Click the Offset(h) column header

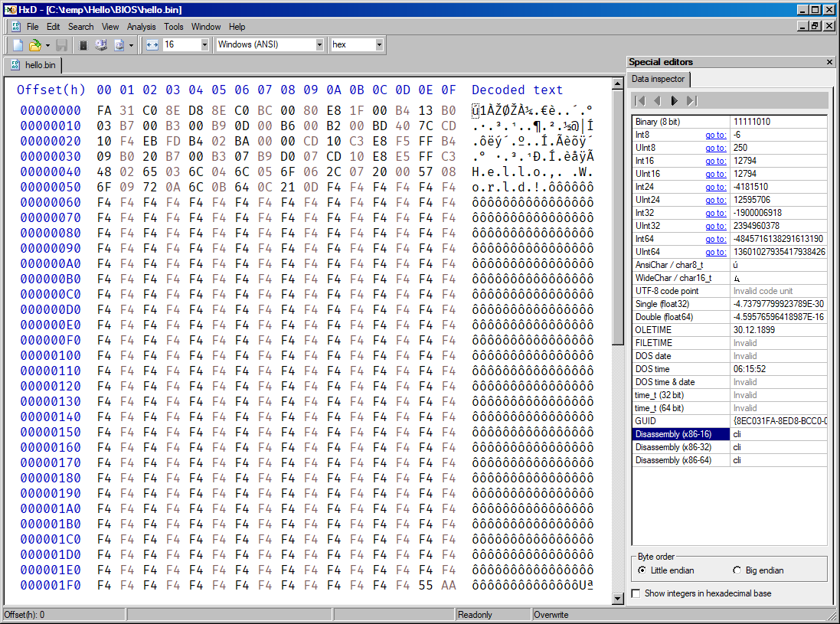(x=51, y=90)
